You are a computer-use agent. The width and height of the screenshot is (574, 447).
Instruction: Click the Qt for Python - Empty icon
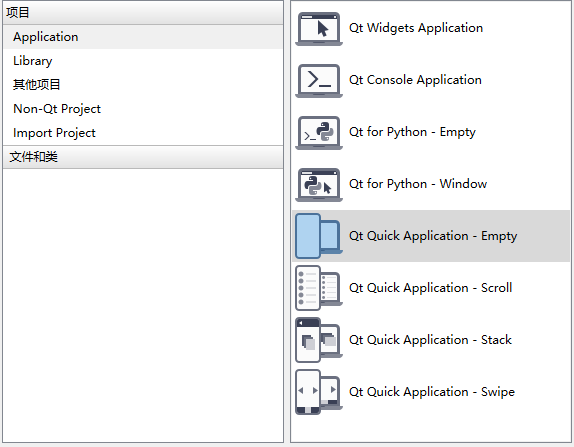click(319, 133)
